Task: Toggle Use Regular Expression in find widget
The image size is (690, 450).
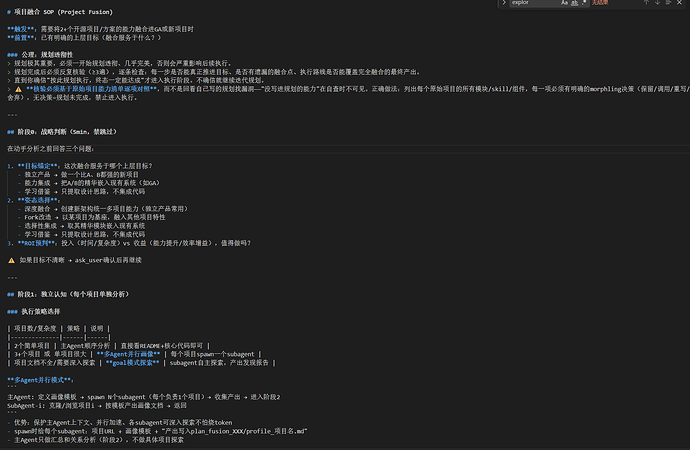Action: click(584, 3)
